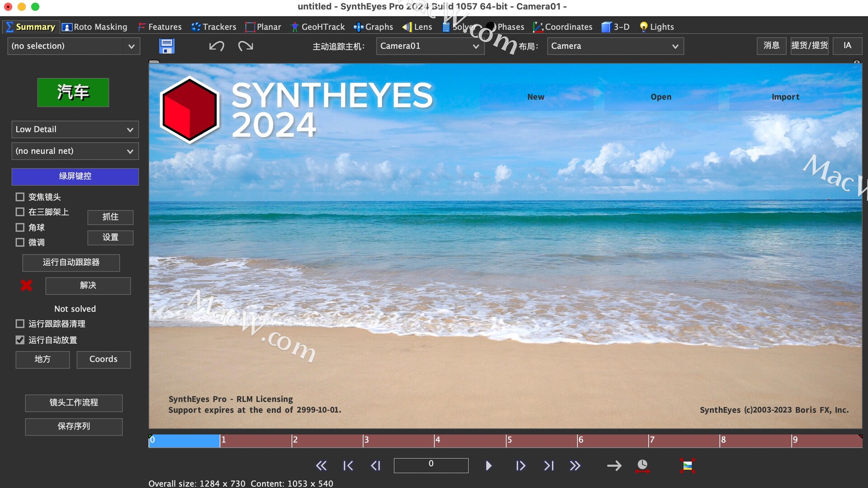Open the Summary room
The width and height of the screenshot is (868, 488).
[x=30, y=27]
